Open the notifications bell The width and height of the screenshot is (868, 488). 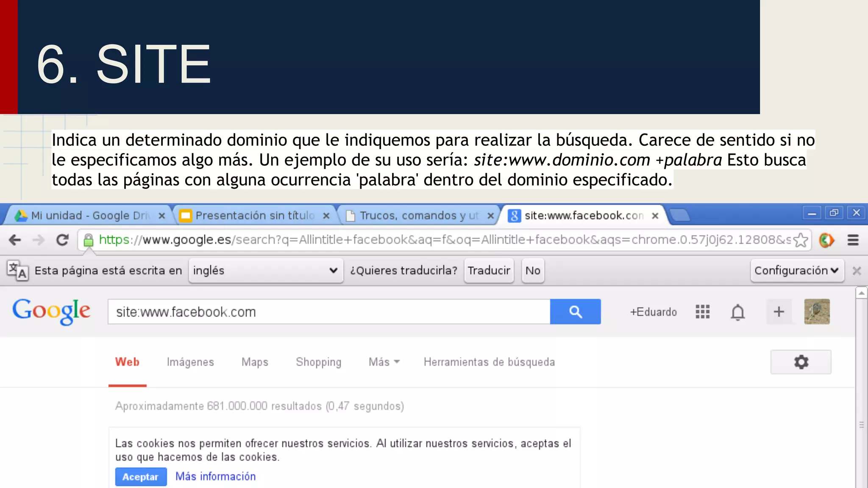(737, 312)
